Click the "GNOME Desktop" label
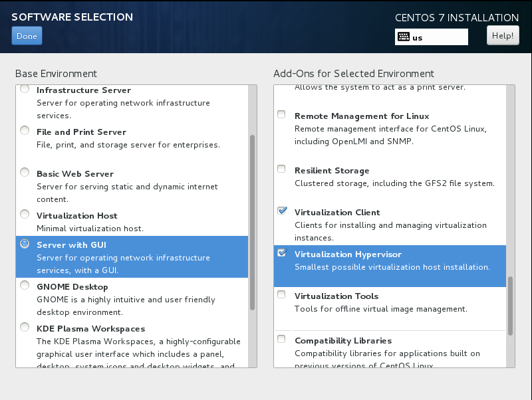This screenshot has height=400, width=532. tap(72, 287)
